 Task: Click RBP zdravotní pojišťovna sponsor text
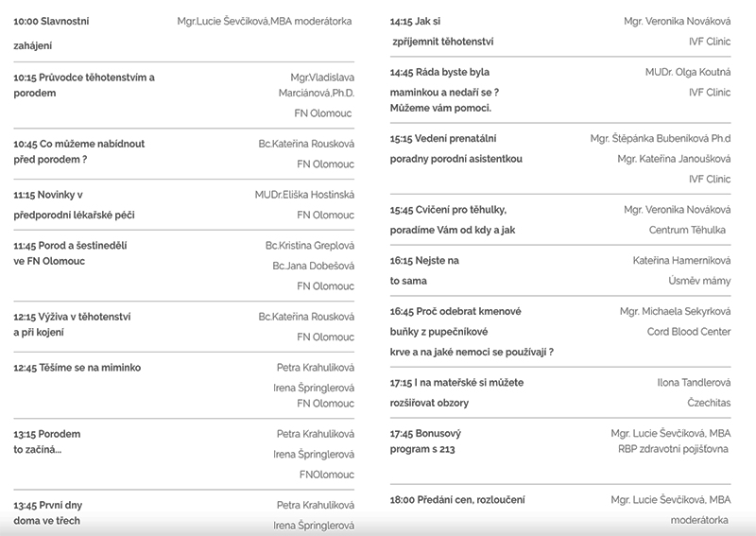click(674, 449)
